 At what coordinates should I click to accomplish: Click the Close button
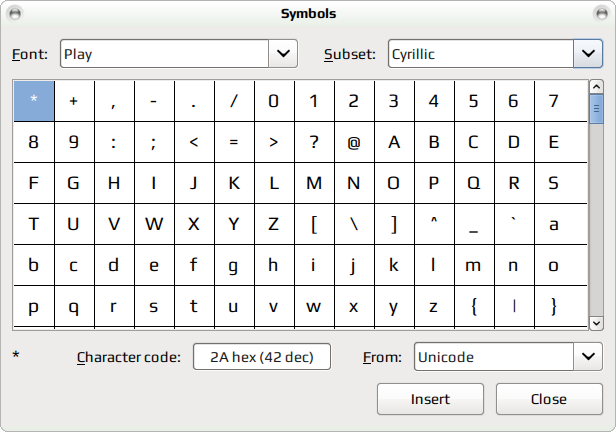[x=549, y=399]
